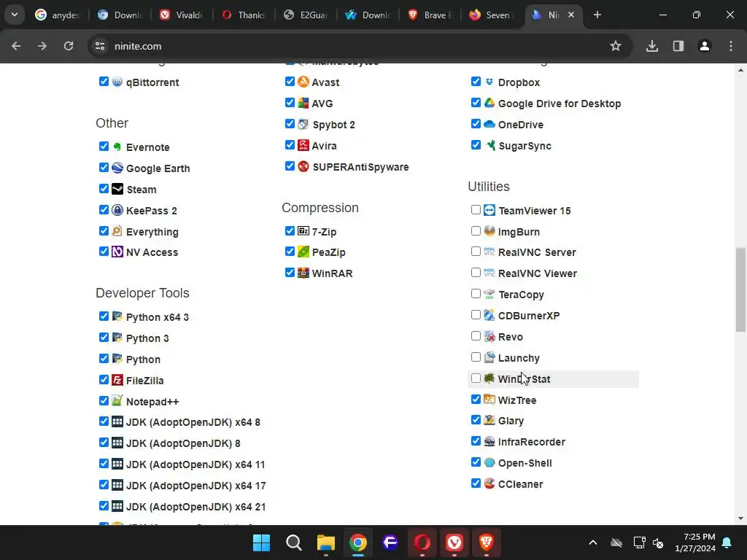Switch to the E2Guardian tab
747x560 pixels.
tap(306, 15)
